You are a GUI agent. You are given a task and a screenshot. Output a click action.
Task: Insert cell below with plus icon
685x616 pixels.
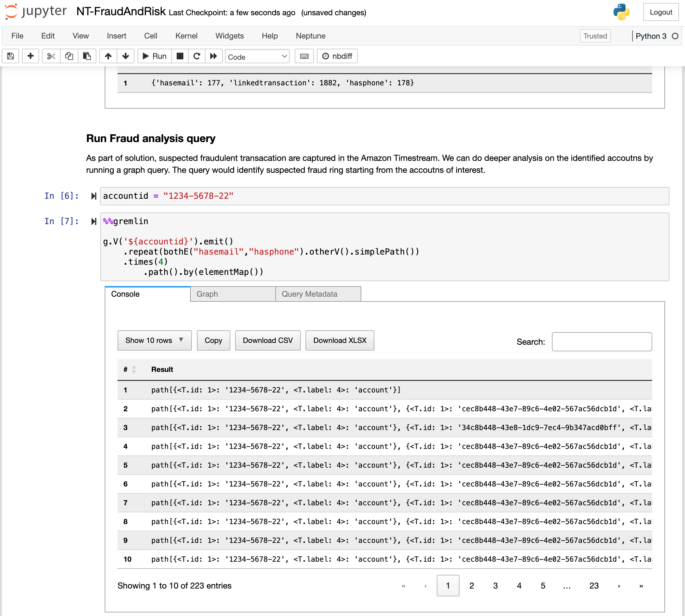(x=30, y=56)
